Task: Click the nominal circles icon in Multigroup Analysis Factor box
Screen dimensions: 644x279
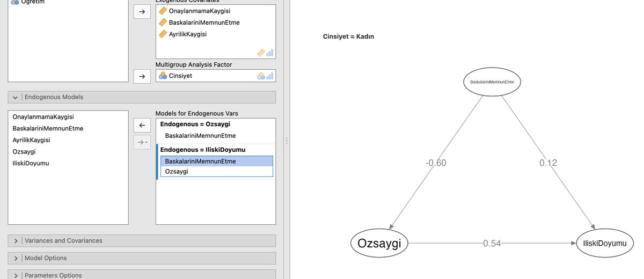Action: coord(261,76)
